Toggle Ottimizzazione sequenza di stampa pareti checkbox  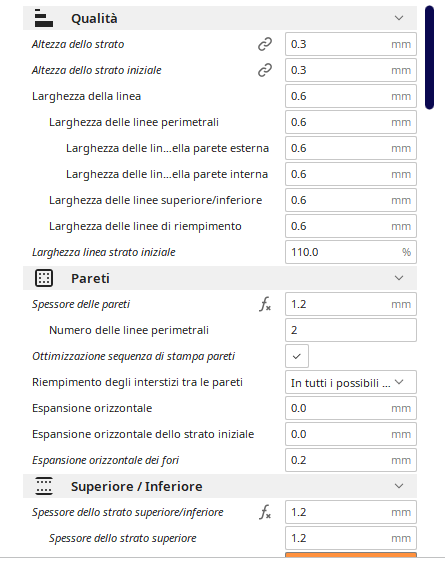pyautogui.click(x=297, y=356)
